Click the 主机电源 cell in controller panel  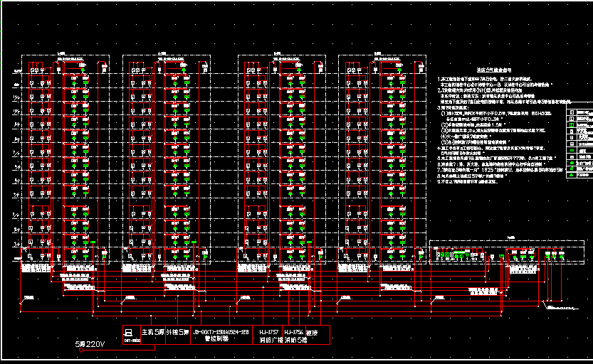[x=153, y=334]
